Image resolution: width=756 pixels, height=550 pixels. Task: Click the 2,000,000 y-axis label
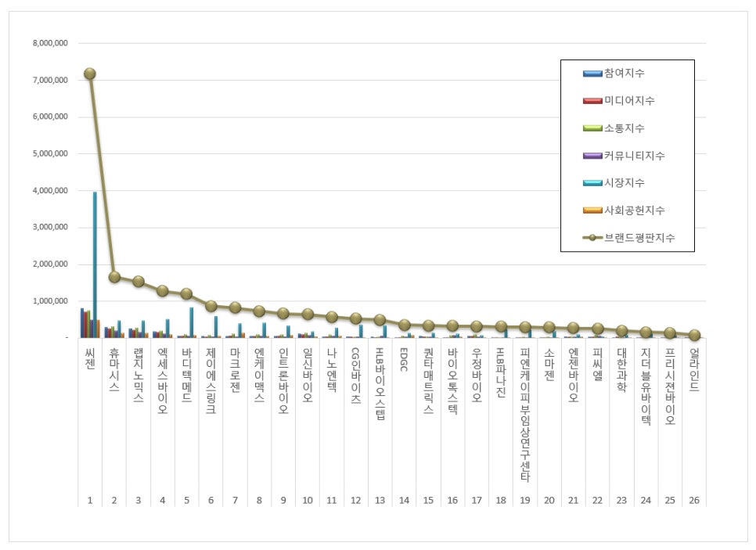(x=50, y=264)
